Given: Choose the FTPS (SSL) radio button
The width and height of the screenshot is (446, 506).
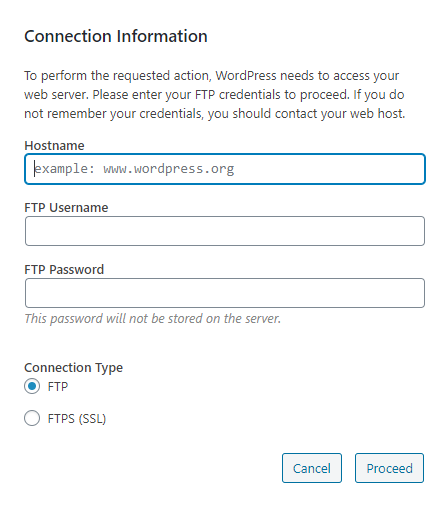Looking at the screenshot, I should (x=32, y=418).
